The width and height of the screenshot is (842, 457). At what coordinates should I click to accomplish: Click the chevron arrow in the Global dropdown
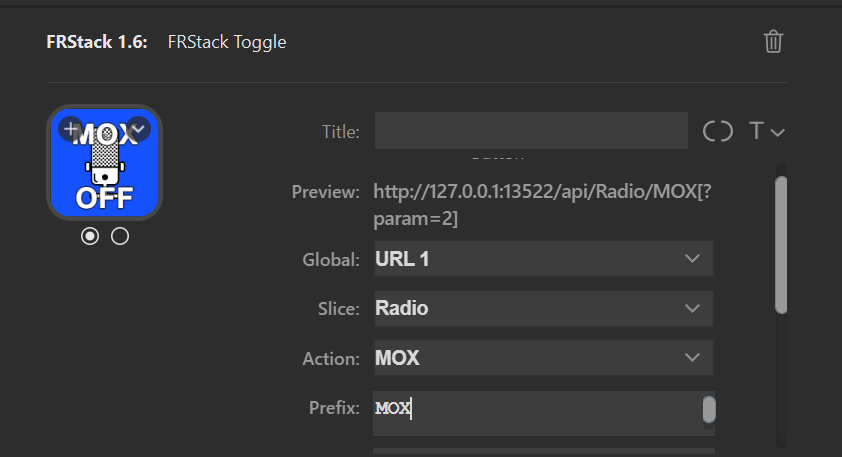click(x=692, y=259)
